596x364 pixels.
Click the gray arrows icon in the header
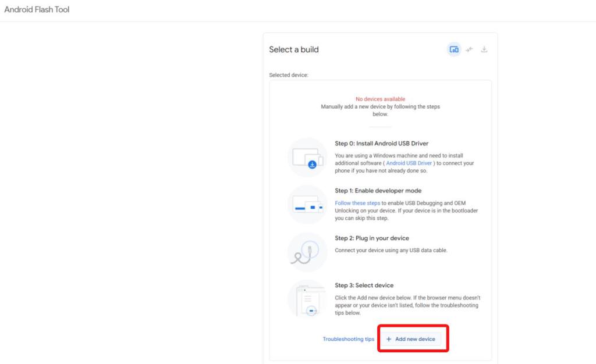[470, 49]
